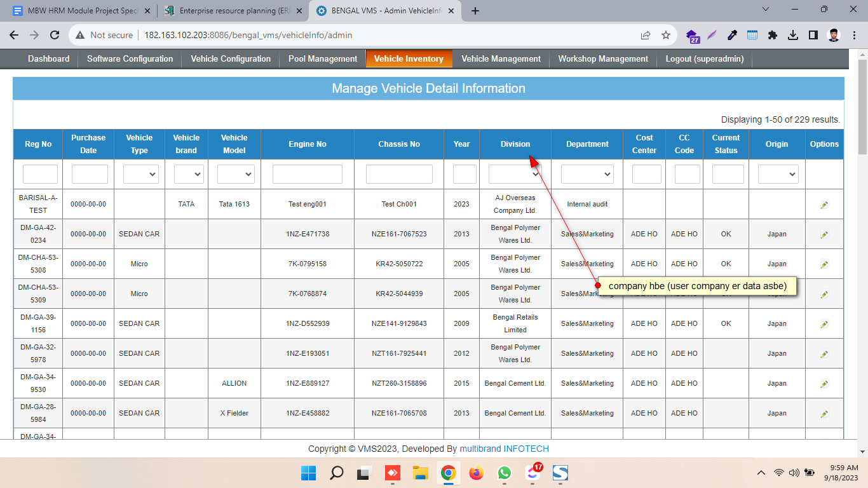Reload the page using browser refresh

tap(55, 36)
